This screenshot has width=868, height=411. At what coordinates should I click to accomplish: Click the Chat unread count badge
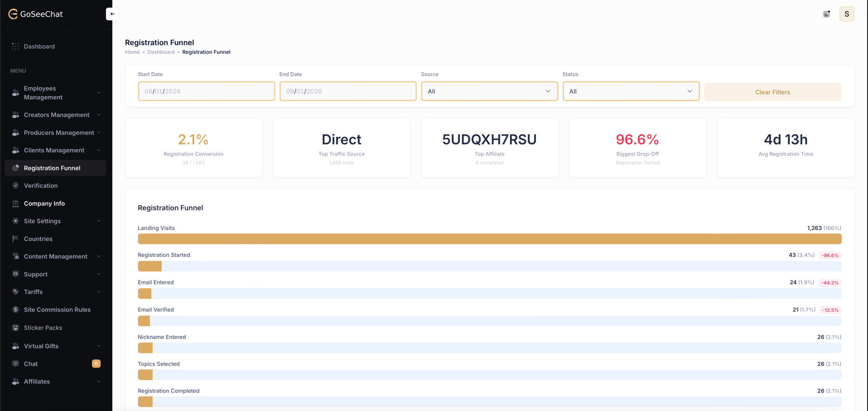point(96,364)
